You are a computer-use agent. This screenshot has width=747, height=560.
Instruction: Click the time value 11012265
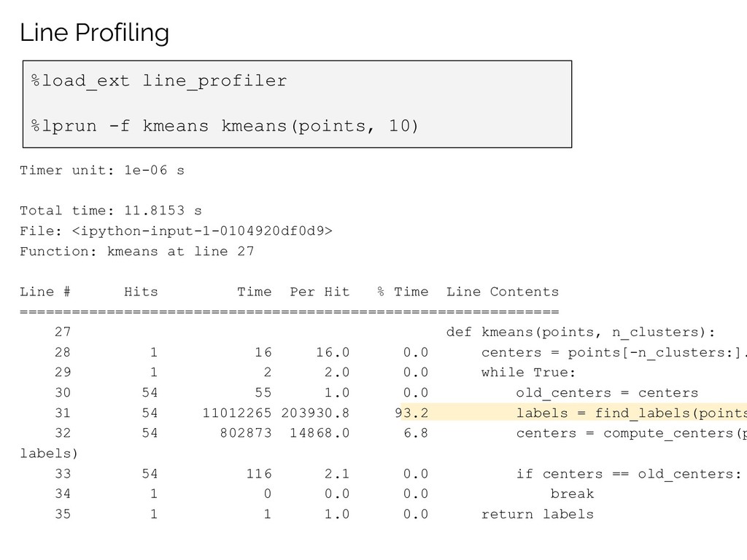[x=237, y=413]
